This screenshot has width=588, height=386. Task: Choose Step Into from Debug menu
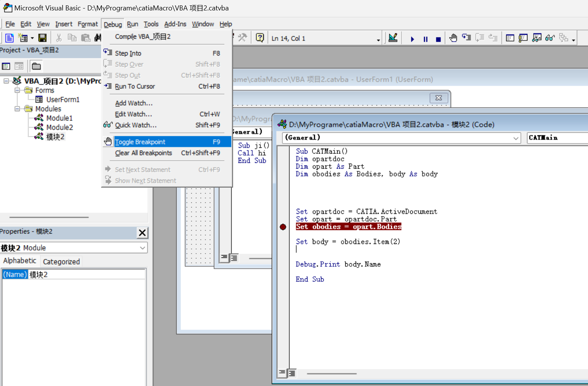pos(167,53)
